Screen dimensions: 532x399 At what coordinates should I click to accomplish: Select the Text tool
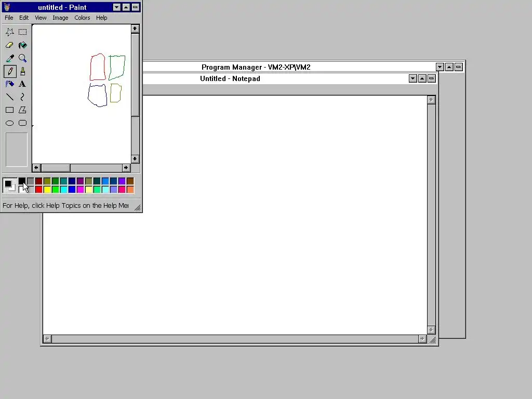(23, 84)
